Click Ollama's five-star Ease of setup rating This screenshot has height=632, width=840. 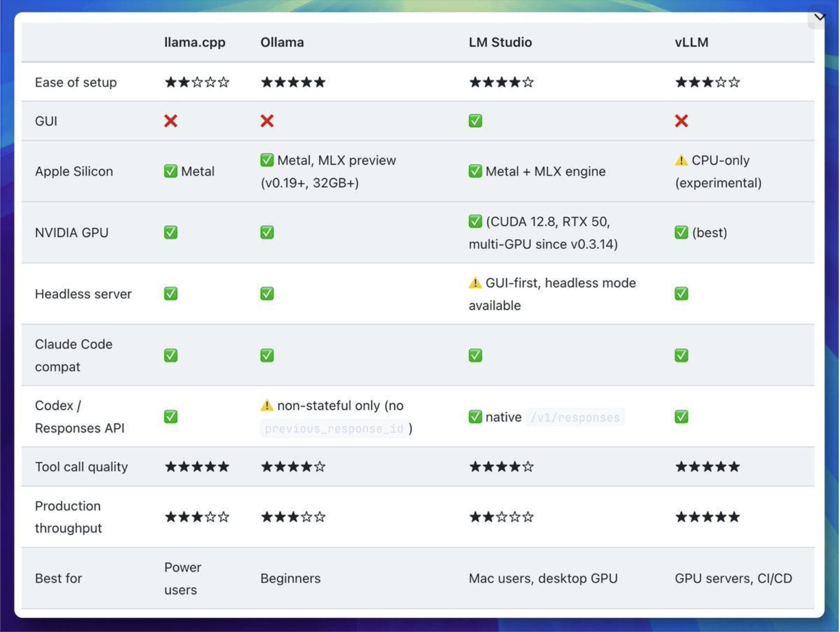pos(293,82)
